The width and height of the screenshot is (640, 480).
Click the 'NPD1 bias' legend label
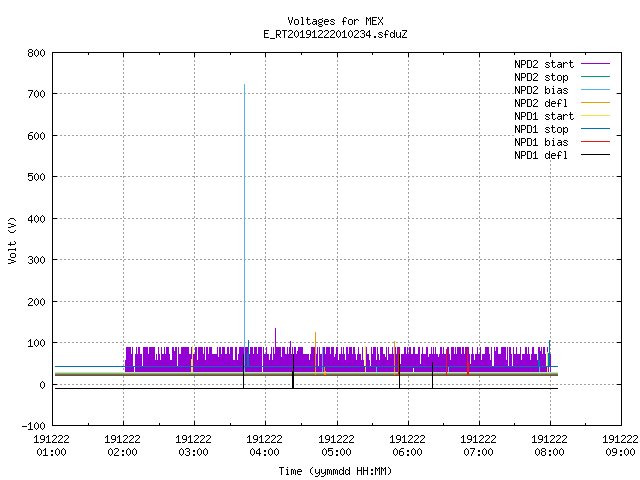(541, 142)
